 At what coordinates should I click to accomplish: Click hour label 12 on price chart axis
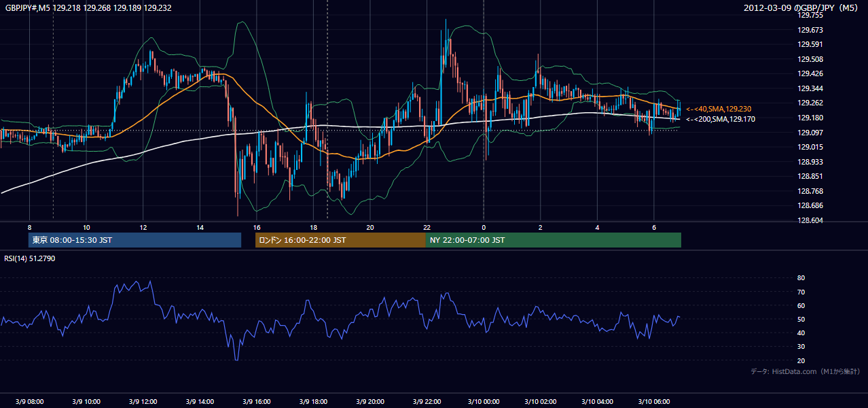pos(143,227)
